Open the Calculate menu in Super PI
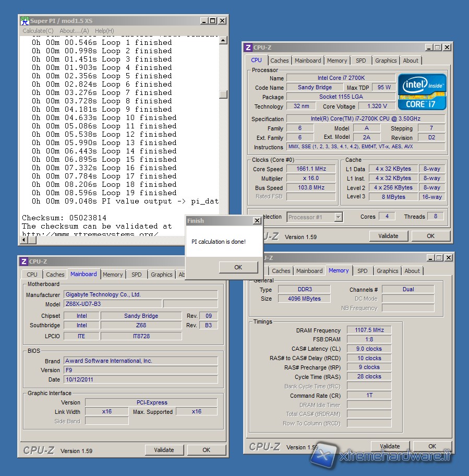 [x=38, y=31]
